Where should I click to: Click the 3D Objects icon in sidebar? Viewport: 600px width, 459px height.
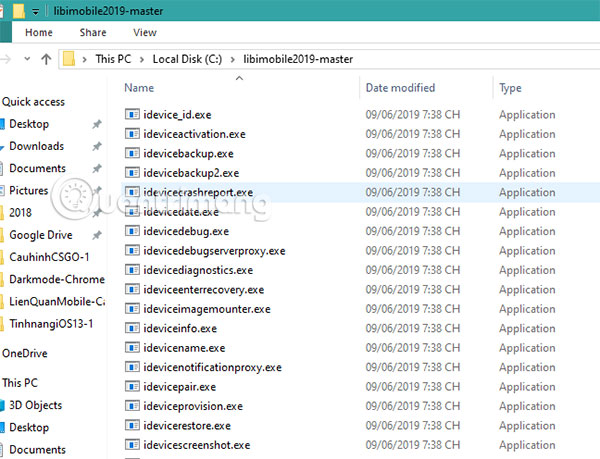2,405
